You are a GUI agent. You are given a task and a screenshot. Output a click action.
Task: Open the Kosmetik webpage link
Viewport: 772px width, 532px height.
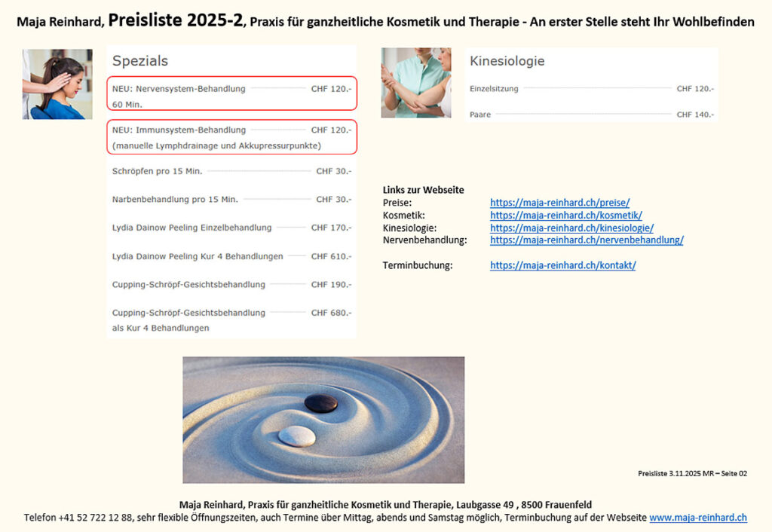565,216
